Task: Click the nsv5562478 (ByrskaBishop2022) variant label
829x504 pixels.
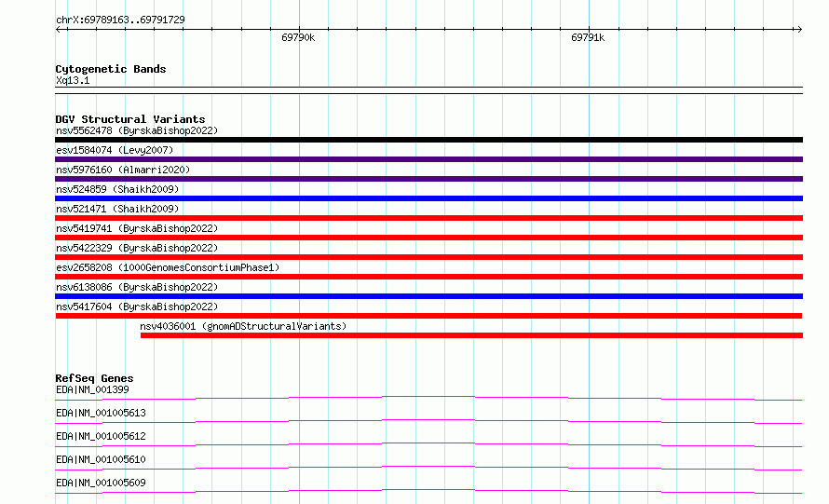Action: [137, 130]
